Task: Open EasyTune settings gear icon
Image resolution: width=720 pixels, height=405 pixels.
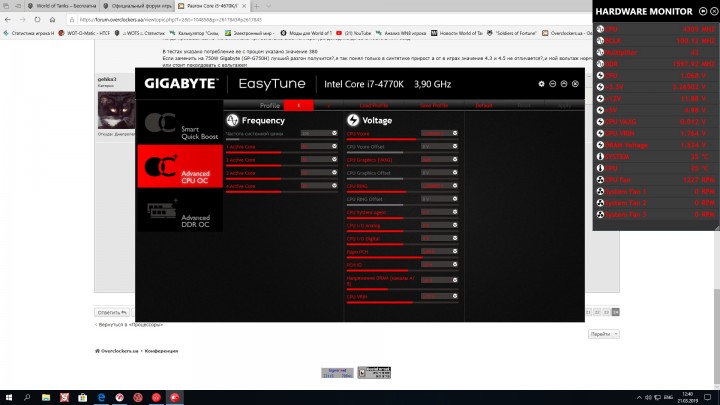Action: click(541, 84)
